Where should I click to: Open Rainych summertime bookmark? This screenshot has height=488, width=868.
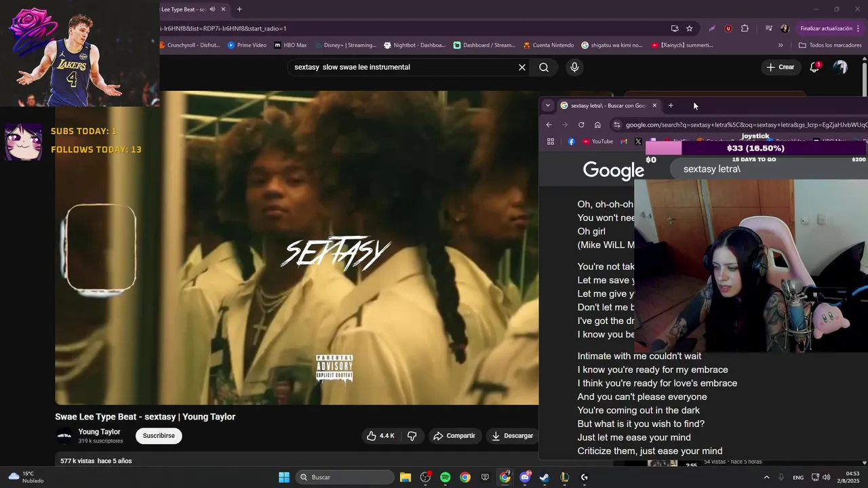[x=682, y=45]
